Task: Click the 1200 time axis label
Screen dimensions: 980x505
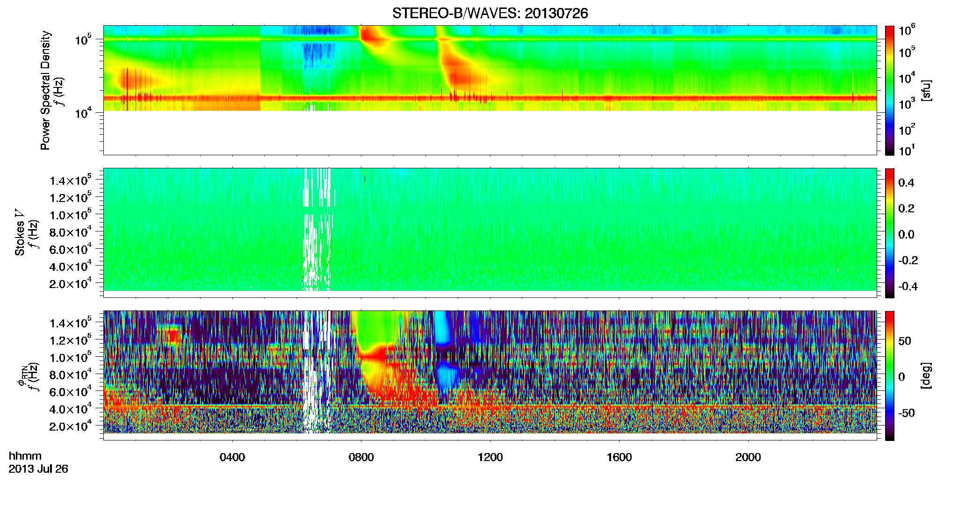Action: 490,457
